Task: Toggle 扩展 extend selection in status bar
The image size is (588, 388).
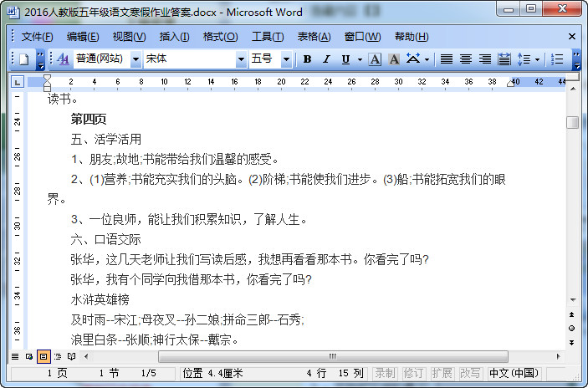Action: pyautogui.click(x=442, y=374)
